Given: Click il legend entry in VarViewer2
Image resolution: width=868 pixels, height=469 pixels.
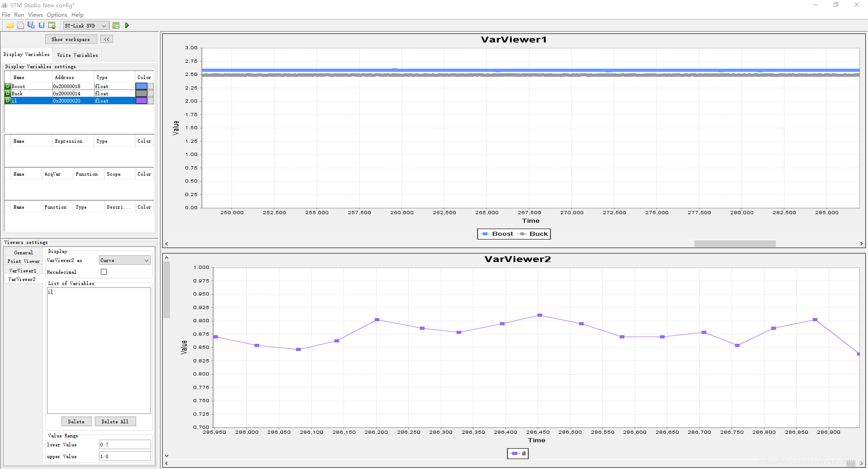Looking at the screenshot, I should point(518,453).
